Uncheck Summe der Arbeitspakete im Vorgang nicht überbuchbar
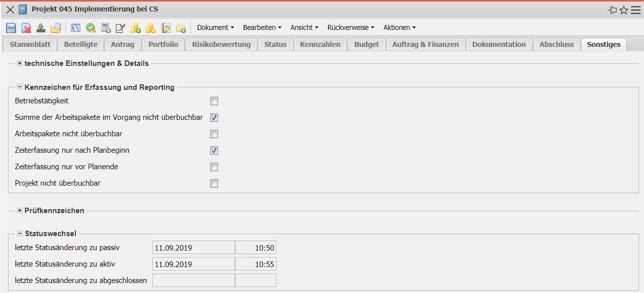 coord(214,118)
